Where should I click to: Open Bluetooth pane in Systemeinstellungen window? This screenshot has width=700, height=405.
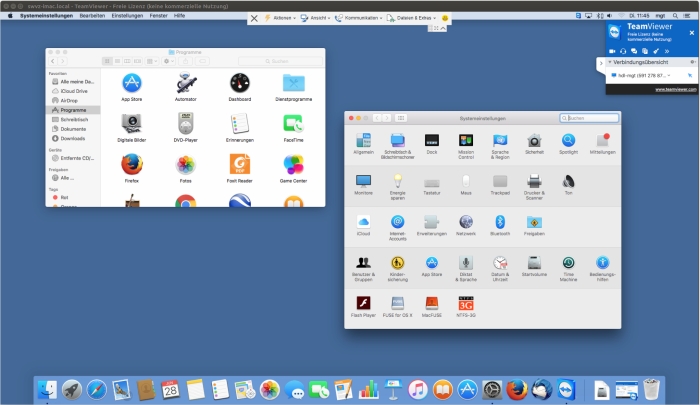point(500,225)
